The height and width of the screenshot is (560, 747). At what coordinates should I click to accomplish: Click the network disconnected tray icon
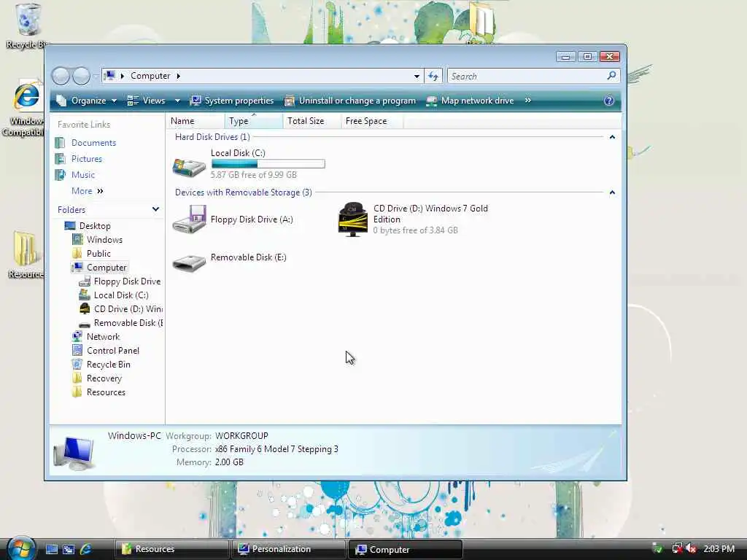(x=677, y=548)
